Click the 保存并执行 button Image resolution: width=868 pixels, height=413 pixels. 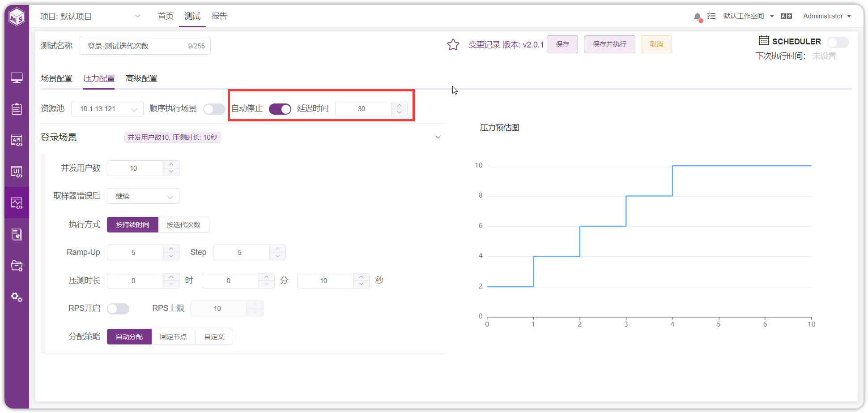[x=609, y=44]
